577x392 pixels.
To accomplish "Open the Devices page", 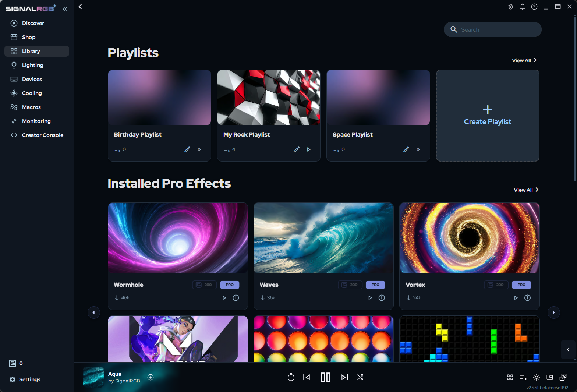I will coord(37,79).
